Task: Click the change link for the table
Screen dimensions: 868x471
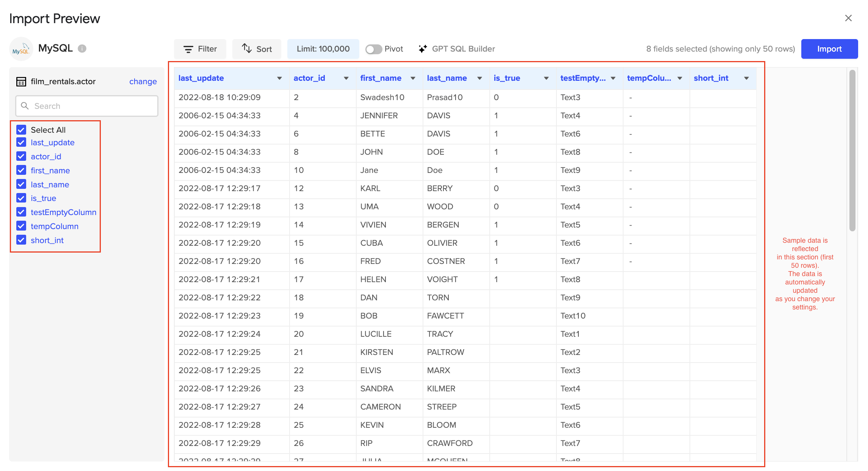Action: pyautogui.click(x=143, y=82)
